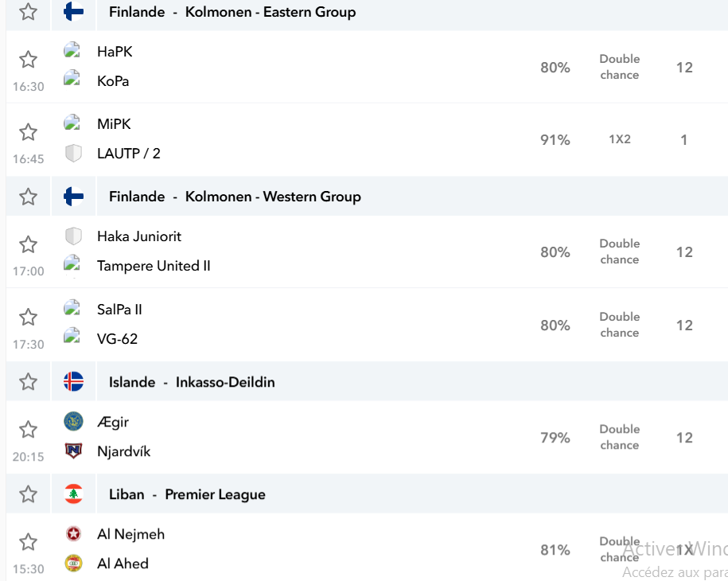728x581 pixels.
Task: Click the Njardvík club logo
Action: pos(73,450)
